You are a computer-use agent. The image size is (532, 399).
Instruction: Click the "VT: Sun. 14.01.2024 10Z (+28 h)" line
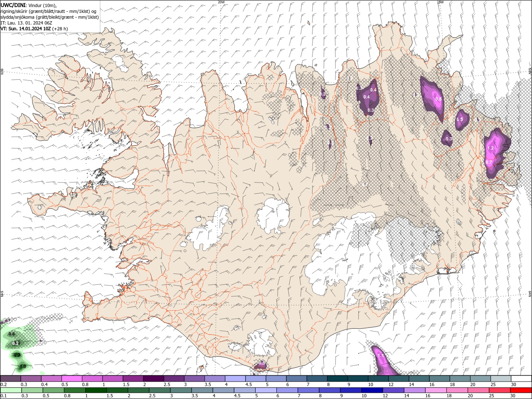pyautogui.click(x=34, y=29)
